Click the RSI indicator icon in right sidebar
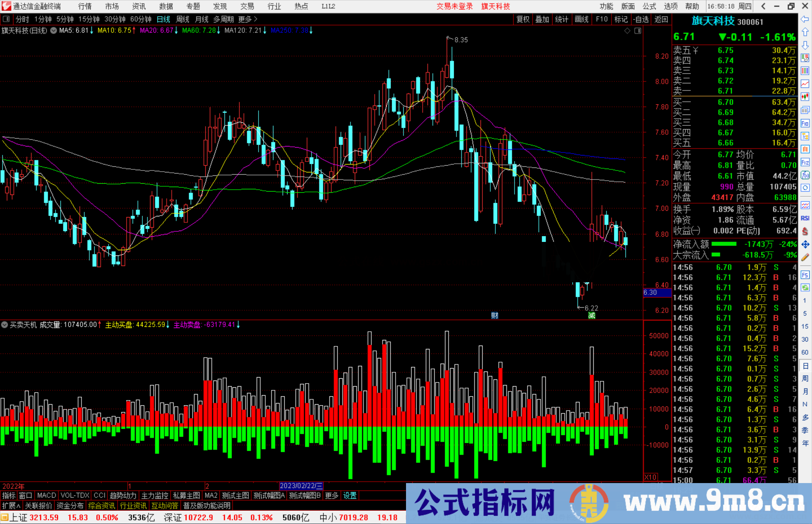The image size is (812, 524). click(805, 218)
